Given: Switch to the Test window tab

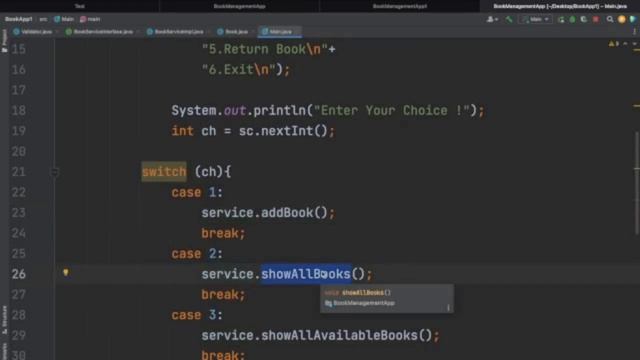Looking at the screenshot, I should pos(80,6).
